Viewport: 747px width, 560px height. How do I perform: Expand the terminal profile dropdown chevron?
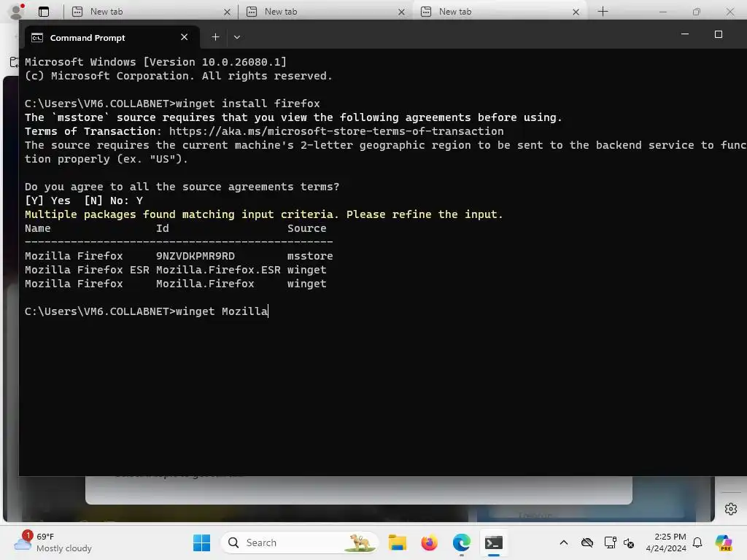coord(237,37)
